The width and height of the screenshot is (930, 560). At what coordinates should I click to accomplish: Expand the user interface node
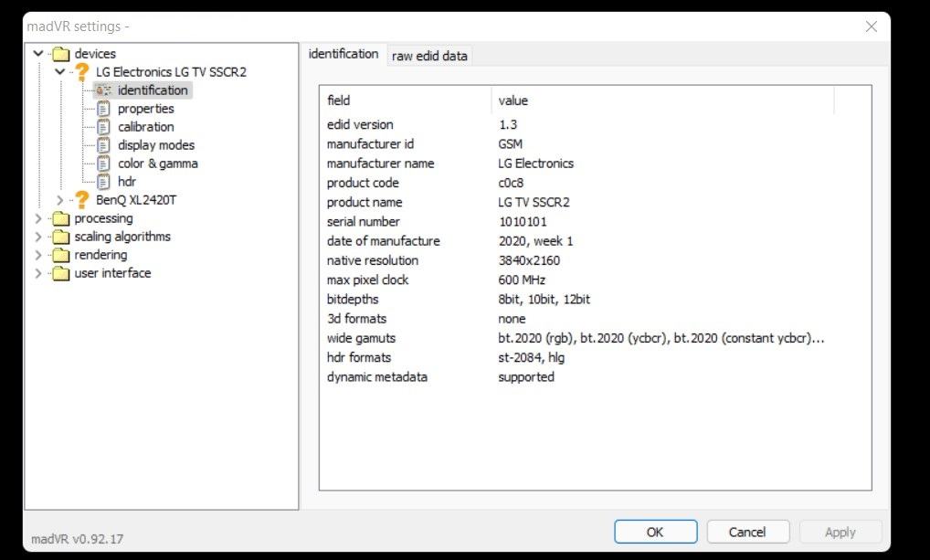tap(38, 273)
